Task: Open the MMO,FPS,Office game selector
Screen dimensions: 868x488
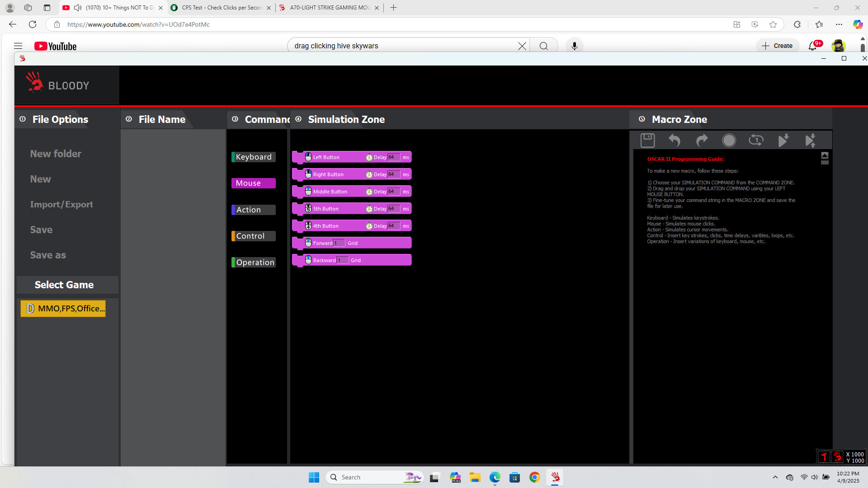Action: tap(63, 309)
